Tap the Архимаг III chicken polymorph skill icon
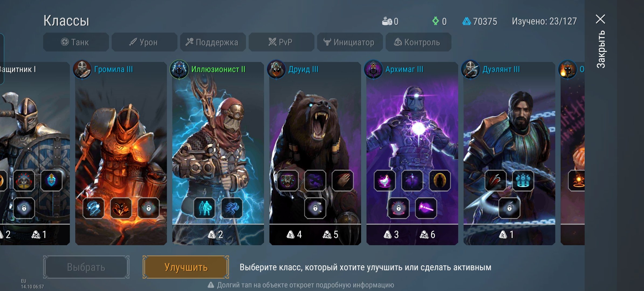The height and width of the screenshot is (291, 644). pyautogui.click(x=385, y=181)
